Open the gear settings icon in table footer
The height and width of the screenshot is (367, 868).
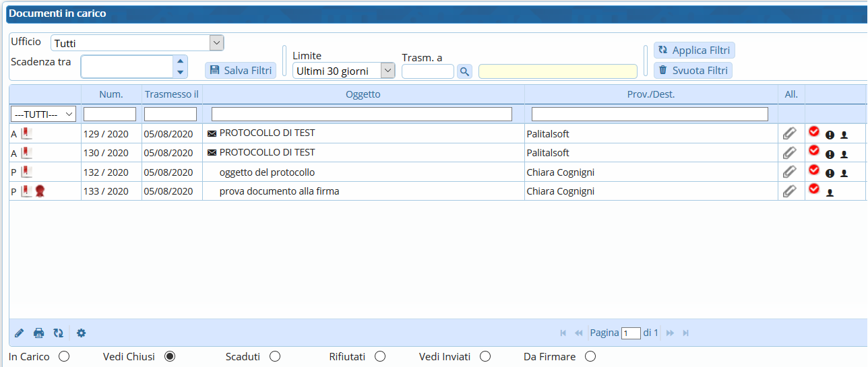(x=82, y=333)
